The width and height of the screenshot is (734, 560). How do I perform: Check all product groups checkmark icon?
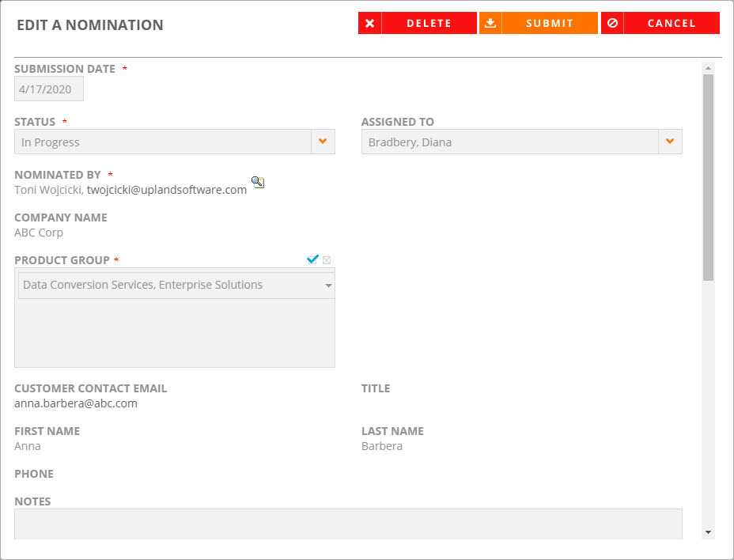[x=312, y=259]
